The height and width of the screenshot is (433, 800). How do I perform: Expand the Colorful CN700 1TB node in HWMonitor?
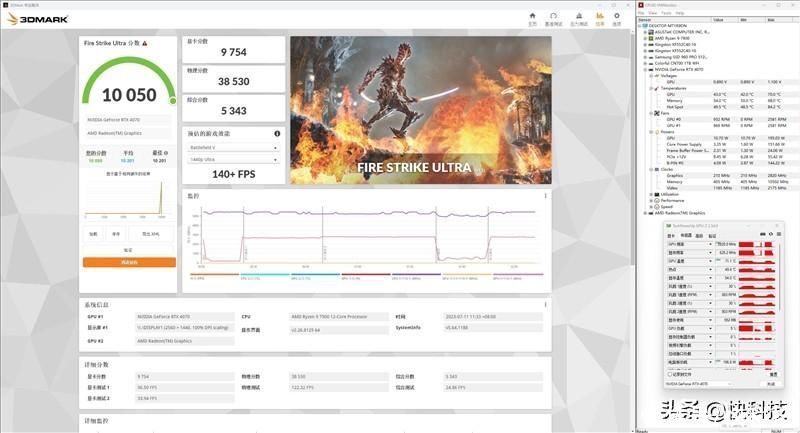pos(645,63)
